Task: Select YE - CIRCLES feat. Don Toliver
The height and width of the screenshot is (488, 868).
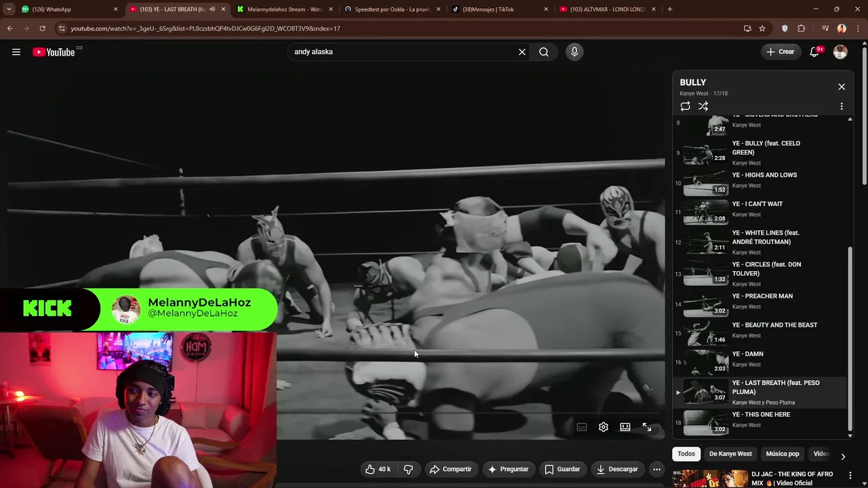Action: click(x=759, y=274)
